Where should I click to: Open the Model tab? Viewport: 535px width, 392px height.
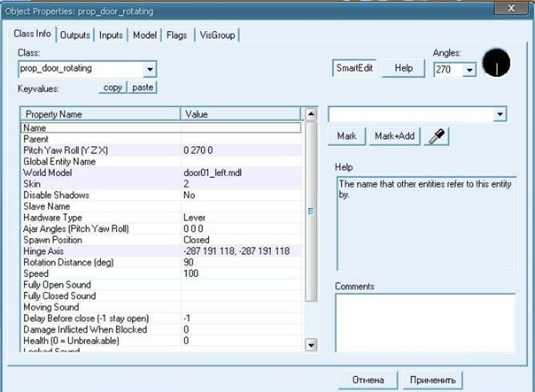tap(144, 35)
